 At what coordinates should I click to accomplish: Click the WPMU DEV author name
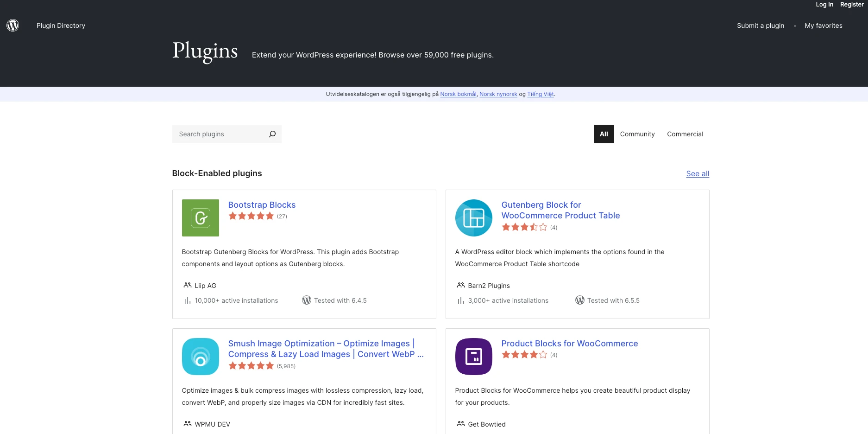tap(212, 424)
